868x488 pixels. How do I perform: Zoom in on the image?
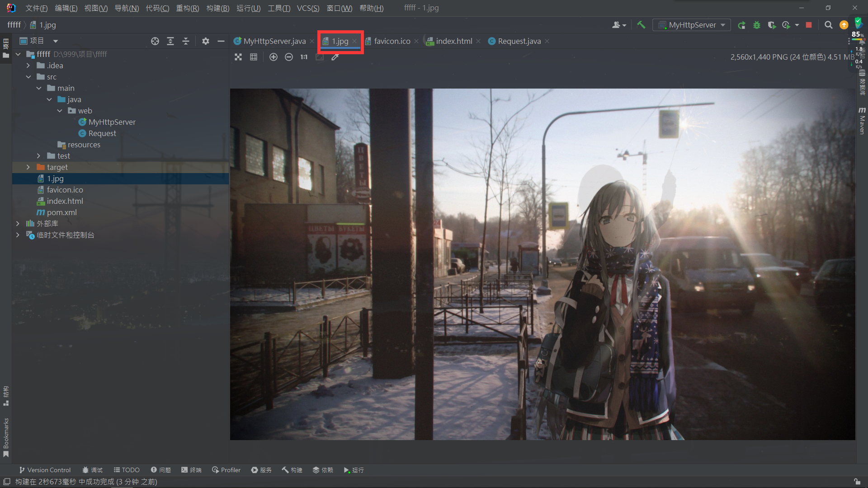[x=274, y=57]
